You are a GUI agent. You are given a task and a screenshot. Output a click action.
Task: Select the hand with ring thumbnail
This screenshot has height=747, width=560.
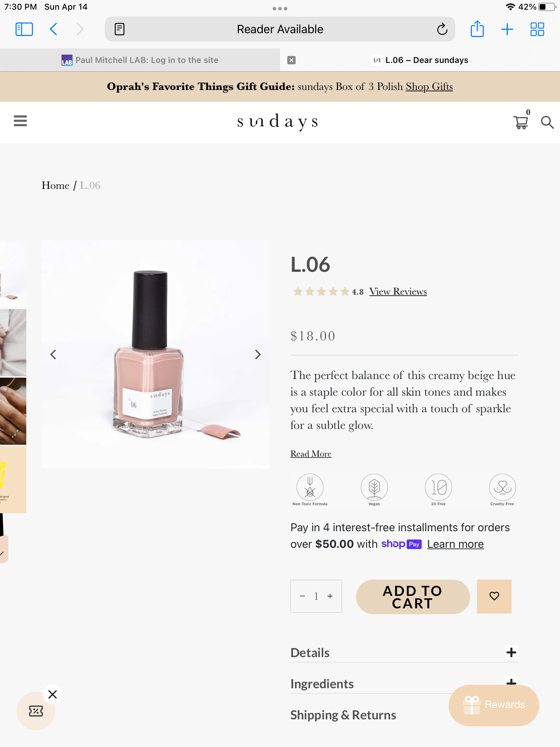click(13, 411)
